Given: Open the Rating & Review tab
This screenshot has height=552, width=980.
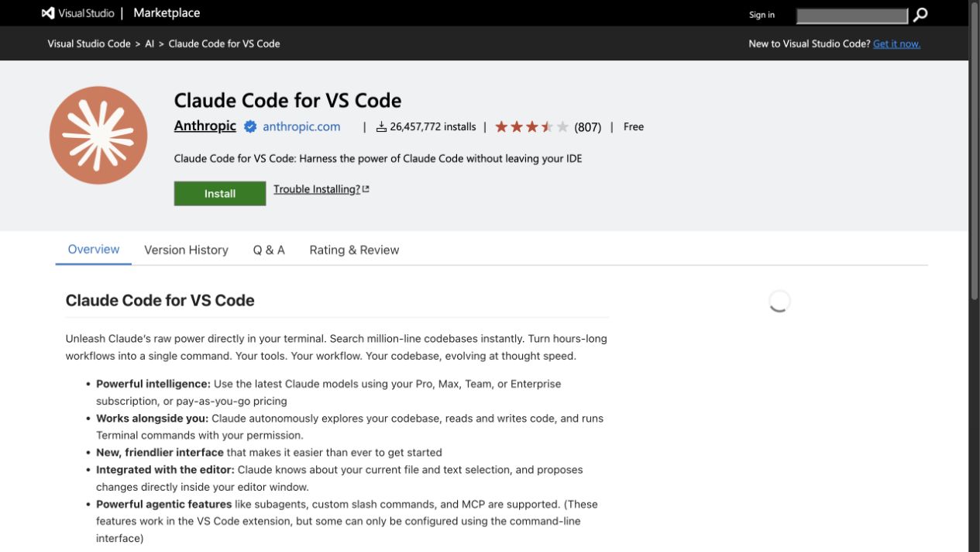Looking at the screenshot, I should pyautogui.click(x=354, y=250).
